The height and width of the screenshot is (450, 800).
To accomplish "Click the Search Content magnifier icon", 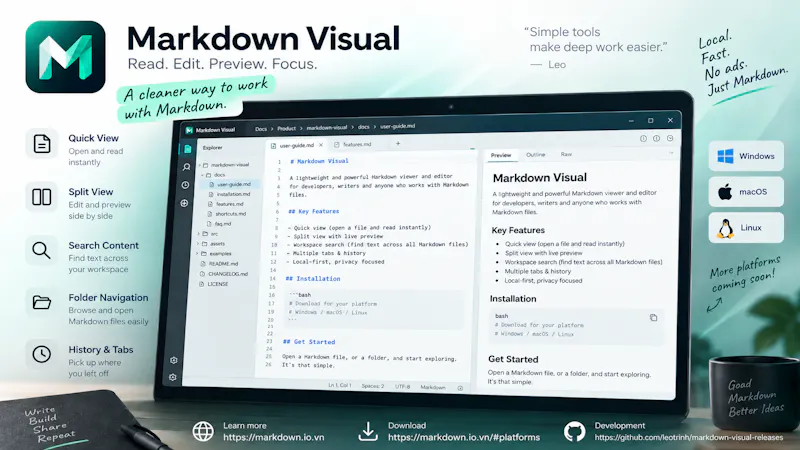I will click(x=42, y=251).
